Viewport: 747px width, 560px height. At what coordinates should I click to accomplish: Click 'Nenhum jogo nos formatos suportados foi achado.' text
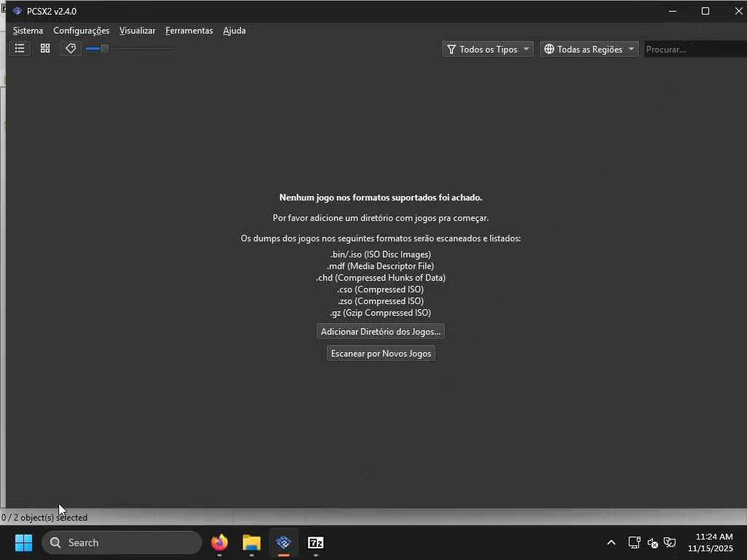tap(381, 198)
